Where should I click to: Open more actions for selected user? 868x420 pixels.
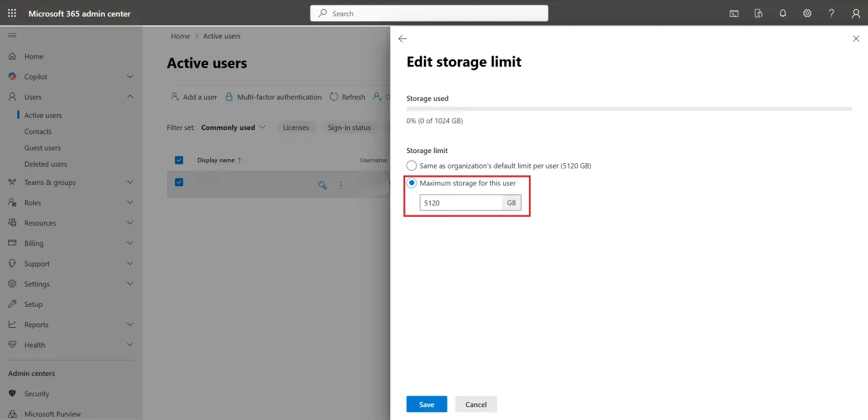[x=340, y=185]
